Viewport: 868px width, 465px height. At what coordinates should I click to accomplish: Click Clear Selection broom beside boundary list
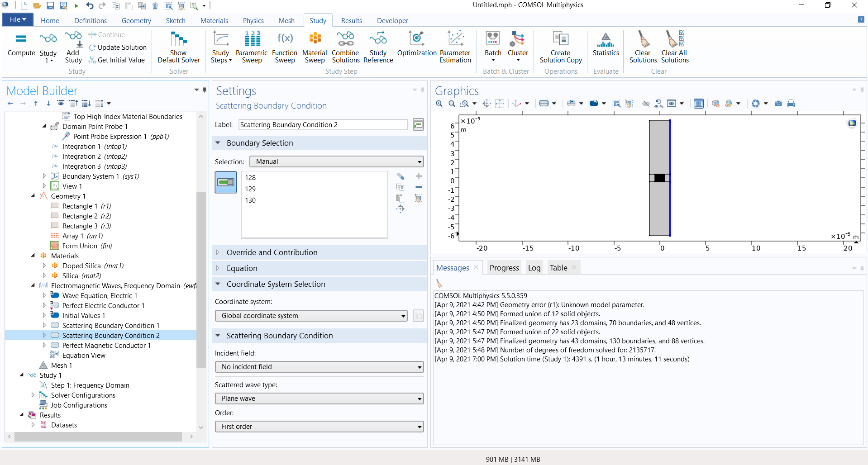419,198
